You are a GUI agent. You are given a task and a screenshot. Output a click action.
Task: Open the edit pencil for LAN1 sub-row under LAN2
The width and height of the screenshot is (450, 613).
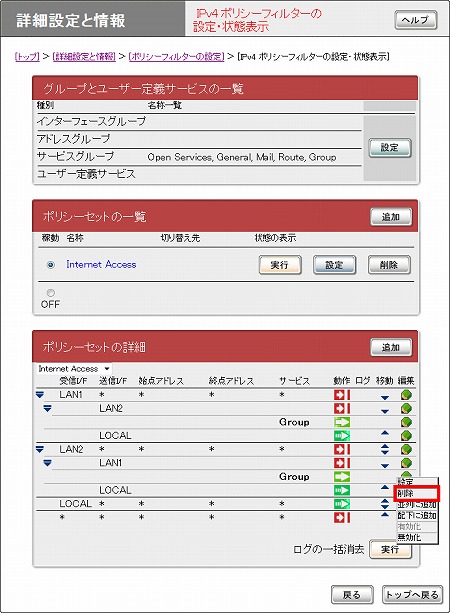(x=407, y=463)
